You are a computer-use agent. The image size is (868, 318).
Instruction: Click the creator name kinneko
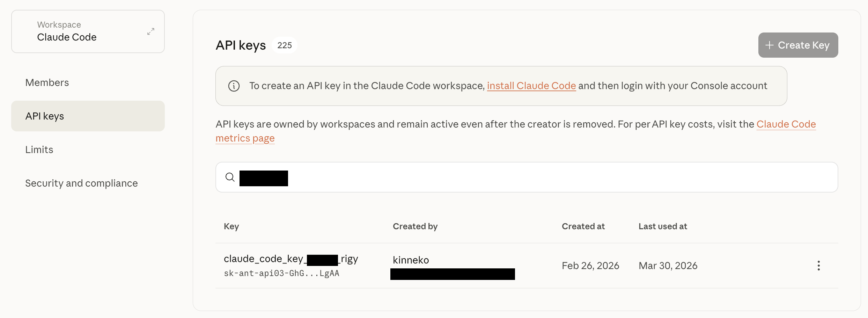pyautogui.click(x=411, y=260)
